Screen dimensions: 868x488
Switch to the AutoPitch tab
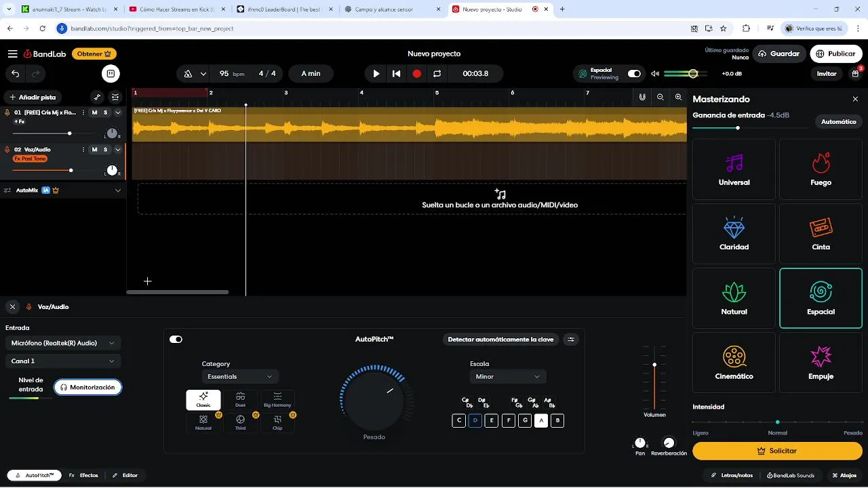pyautogui.click(x=34, y=475)
